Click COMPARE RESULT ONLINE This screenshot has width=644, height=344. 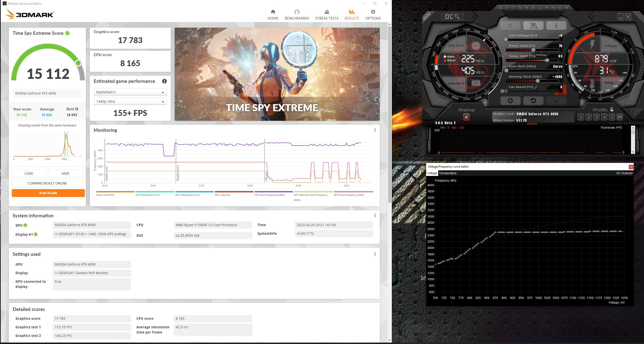click(47, 183)
